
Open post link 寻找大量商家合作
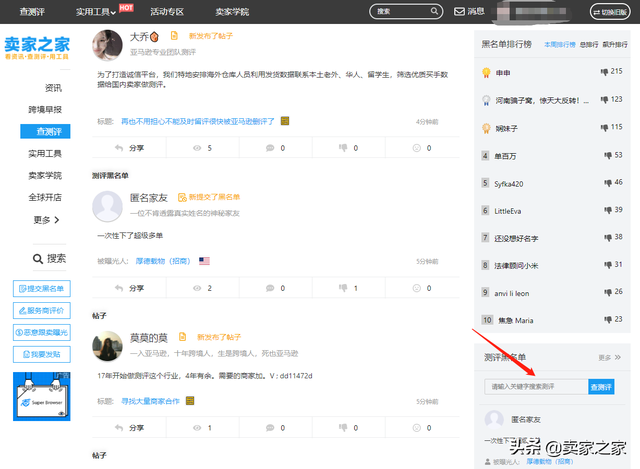tap(151, 401)
